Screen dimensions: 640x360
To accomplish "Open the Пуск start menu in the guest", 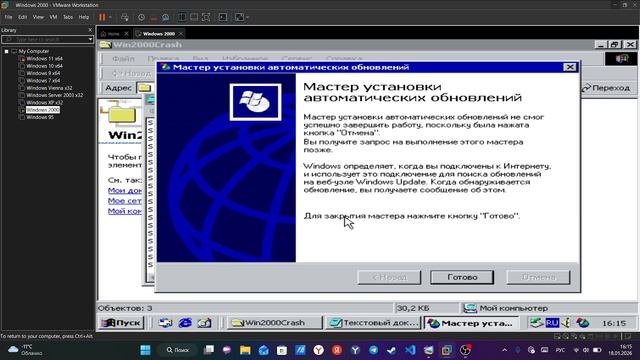I will pyautogui.click(x=121, y=323).
